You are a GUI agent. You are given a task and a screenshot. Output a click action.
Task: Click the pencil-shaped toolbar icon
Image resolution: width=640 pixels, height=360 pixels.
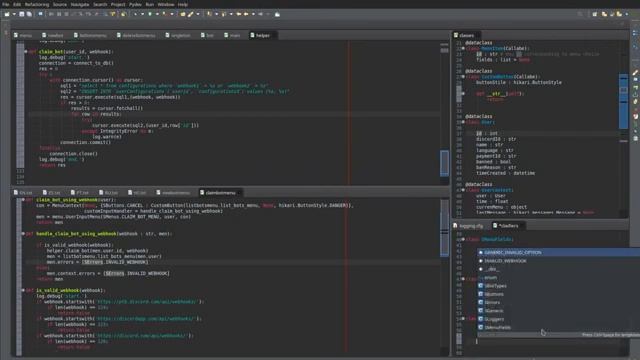191,14
